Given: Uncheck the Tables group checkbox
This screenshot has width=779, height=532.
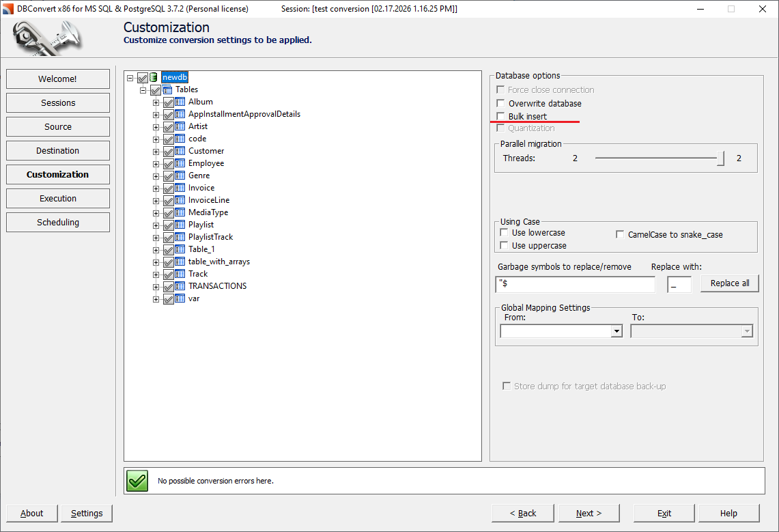Looking at the screenshot, I should click(156, 90).
